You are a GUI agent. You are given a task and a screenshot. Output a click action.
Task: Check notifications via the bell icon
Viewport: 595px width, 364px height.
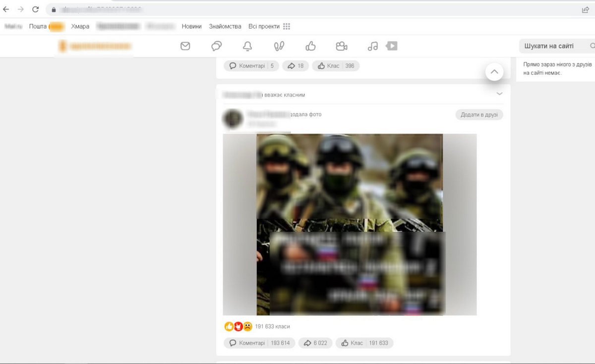click(247, 46)
